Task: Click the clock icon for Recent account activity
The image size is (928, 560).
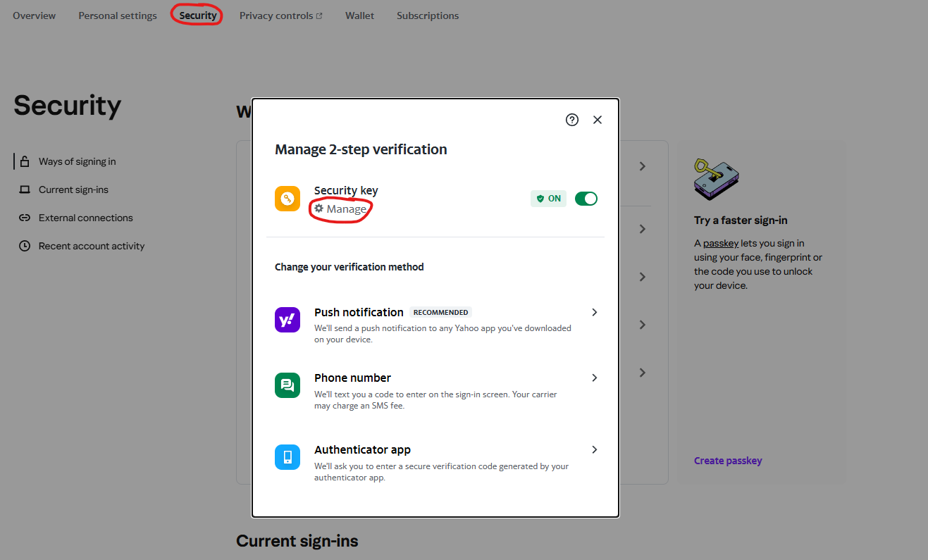Action: click(25, 246)
